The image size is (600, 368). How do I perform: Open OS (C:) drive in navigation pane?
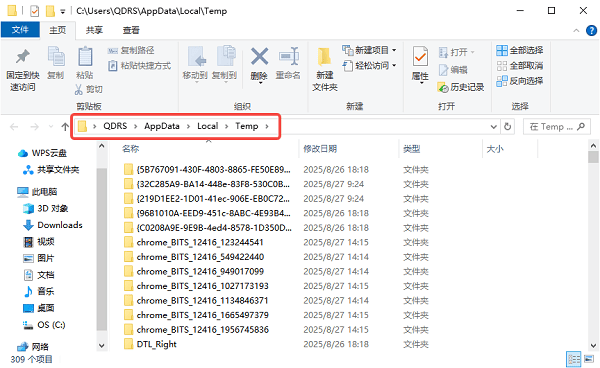[44, 325]
